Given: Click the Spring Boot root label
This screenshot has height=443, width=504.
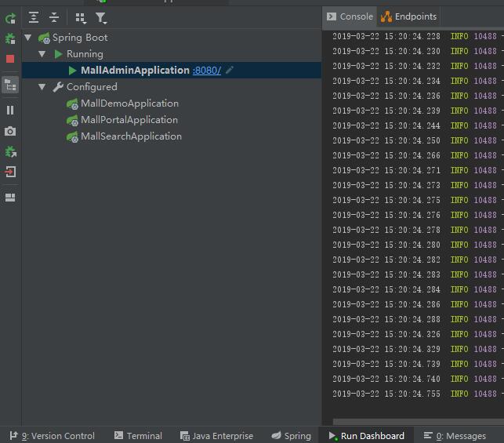Looking at the screenshot, I should 80,38.
